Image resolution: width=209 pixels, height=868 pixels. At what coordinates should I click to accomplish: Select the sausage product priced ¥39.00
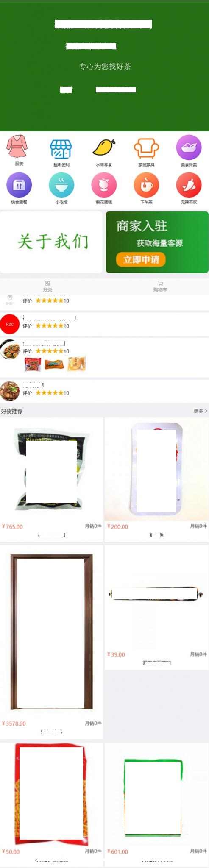pyautogui.click(x=156, y=607)
